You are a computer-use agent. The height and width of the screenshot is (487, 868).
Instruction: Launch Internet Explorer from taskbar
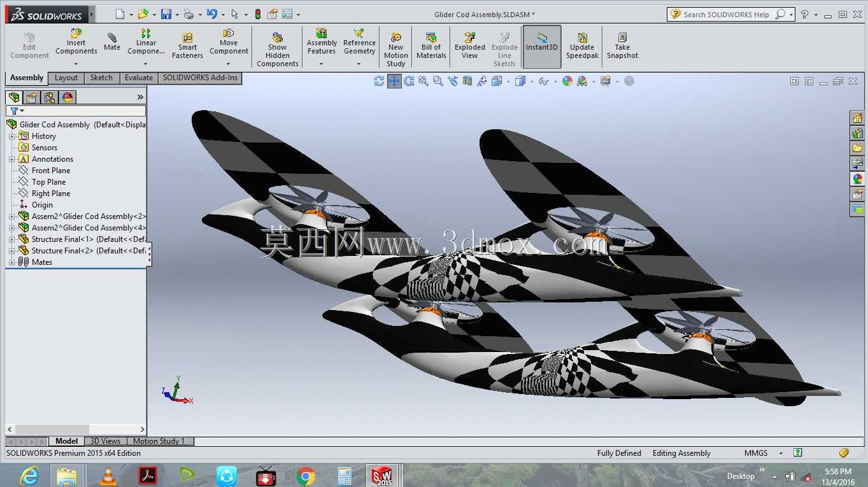tap(29, 476)
